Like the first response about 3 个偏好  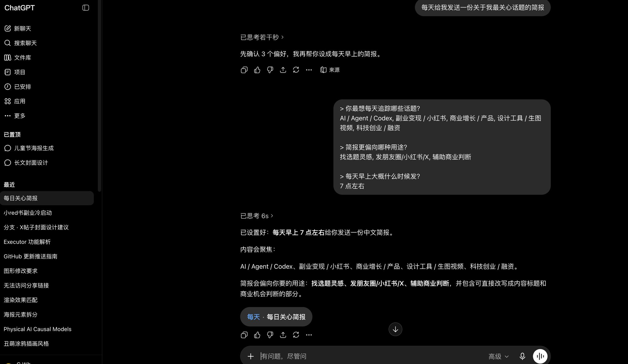[x=257, y=70]
